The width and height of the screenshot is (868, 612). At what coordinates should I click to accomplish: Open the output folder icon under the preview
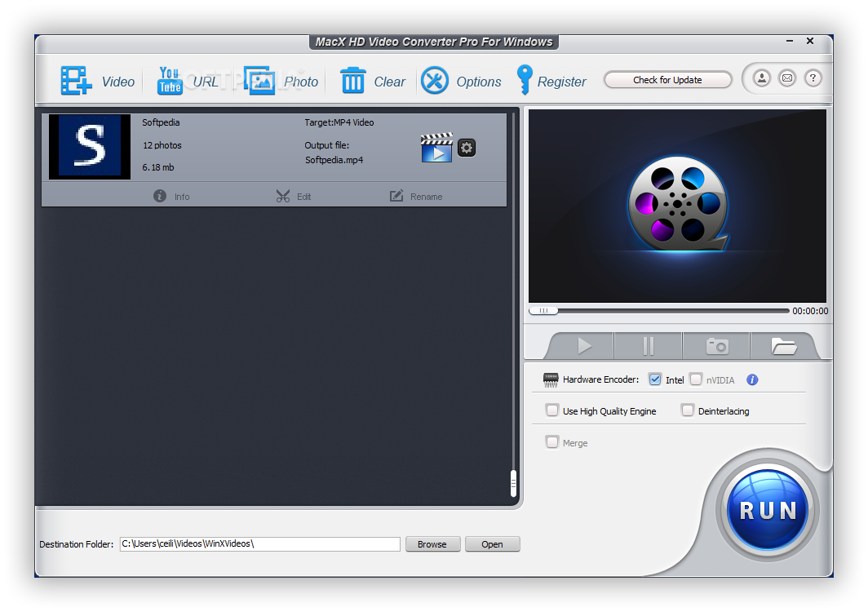[783, 346]
